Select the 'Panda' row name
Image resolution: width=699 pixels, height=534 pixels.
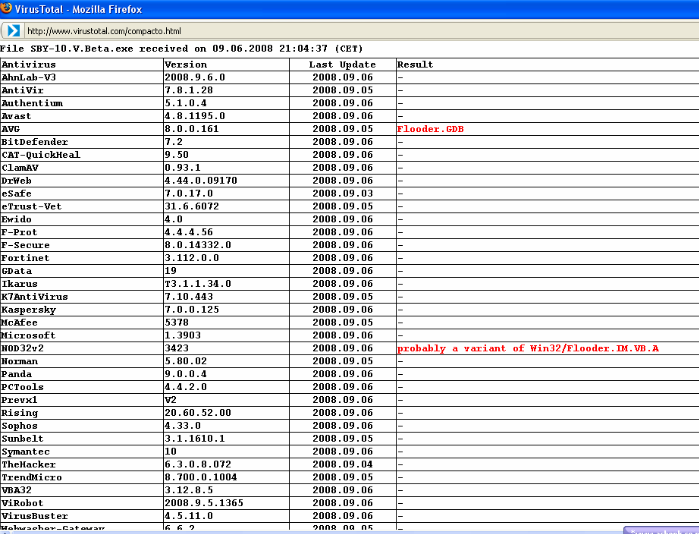pos(16,374)
